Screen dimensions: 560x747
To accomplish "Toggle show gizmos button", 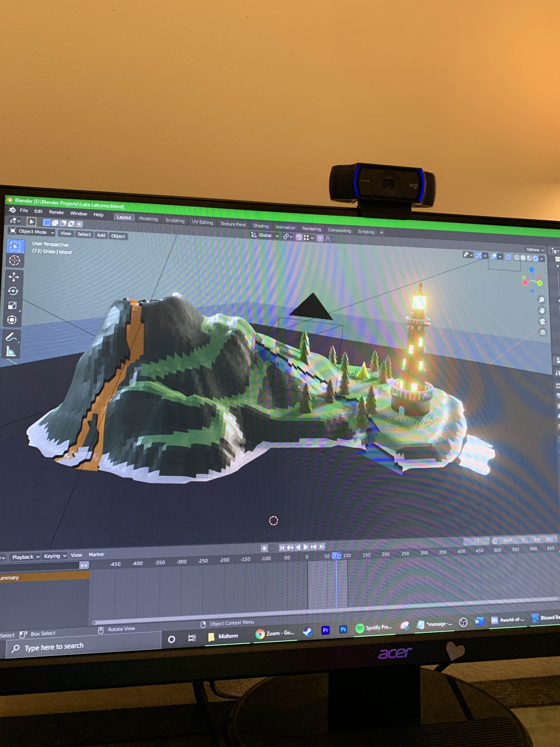I will point(479,256).
